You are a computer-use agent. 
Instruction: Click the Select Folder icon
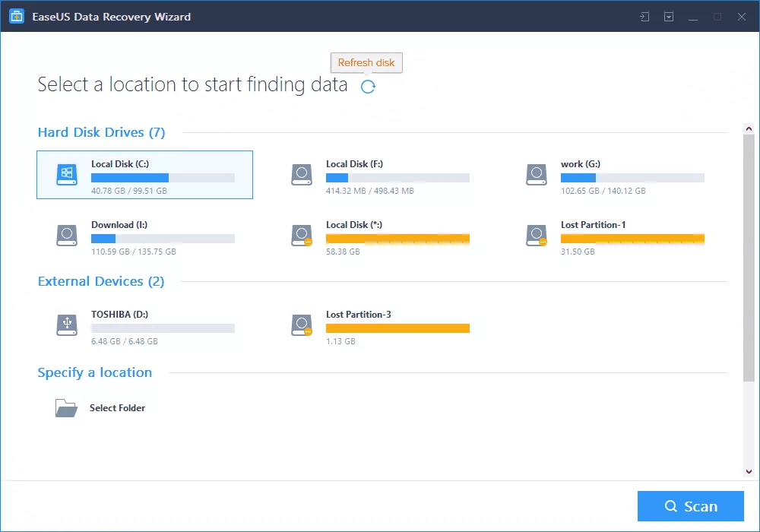point(66,408)
